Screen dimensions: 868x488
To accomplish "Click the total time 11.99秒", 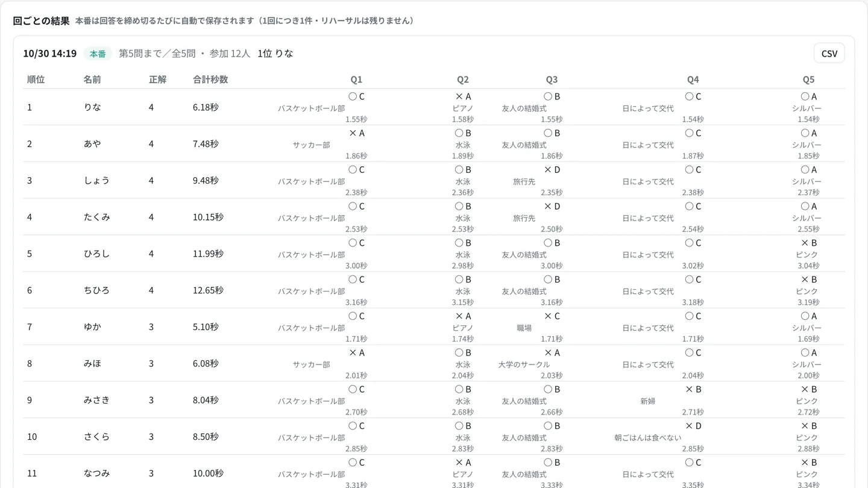I will coord(208,254).
